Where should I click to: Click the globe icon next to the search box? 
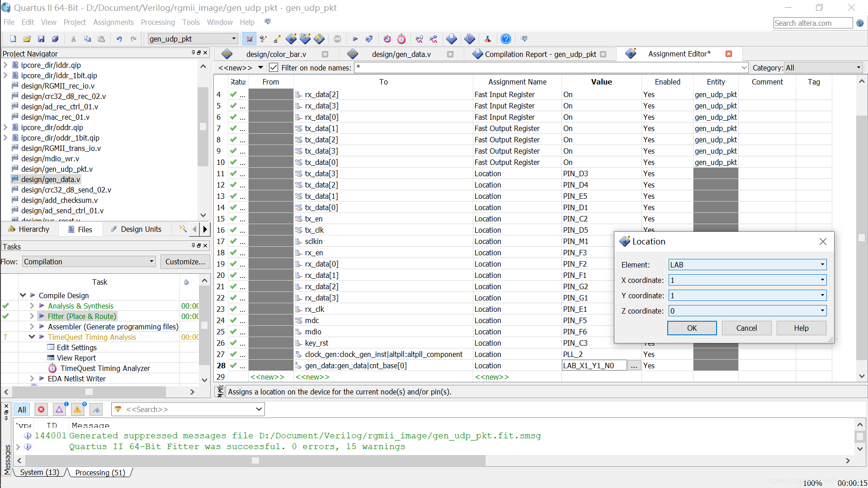tap(860, 23)
